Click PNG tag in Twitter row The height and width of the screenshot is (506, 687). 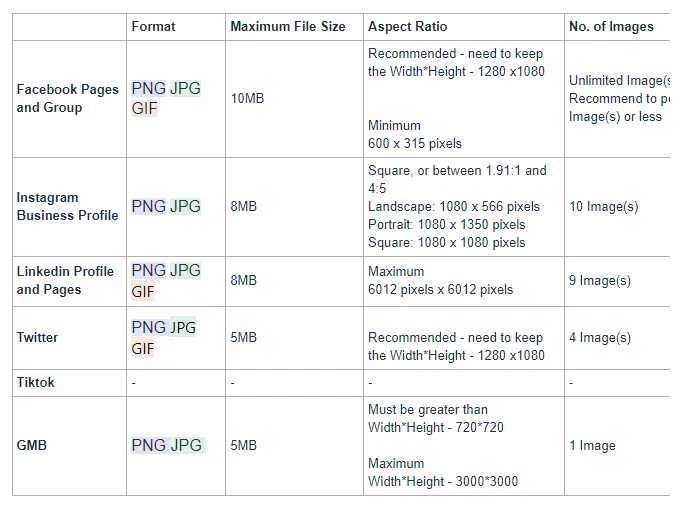pos(148,327)
